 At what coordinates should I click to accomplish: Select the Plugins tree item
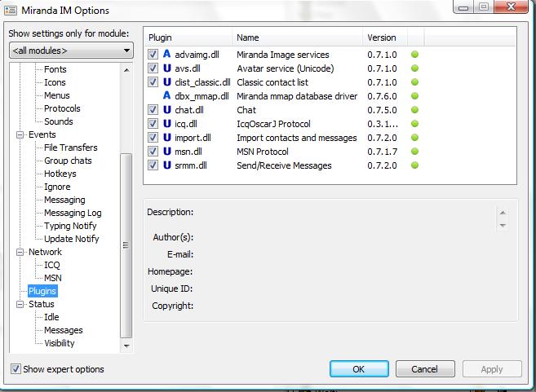pyautogui.click(x=42, y=291)
